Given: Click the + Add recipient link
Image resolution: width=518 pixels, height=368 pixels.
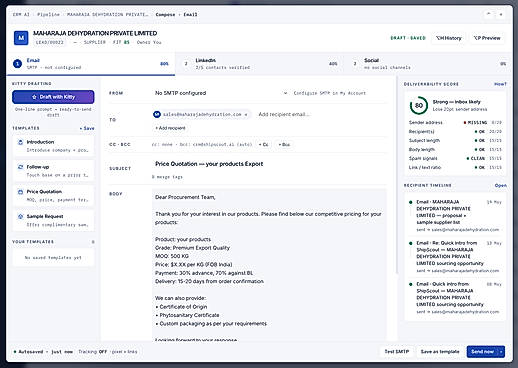Looking at the screenshot, I should point(170,128).
